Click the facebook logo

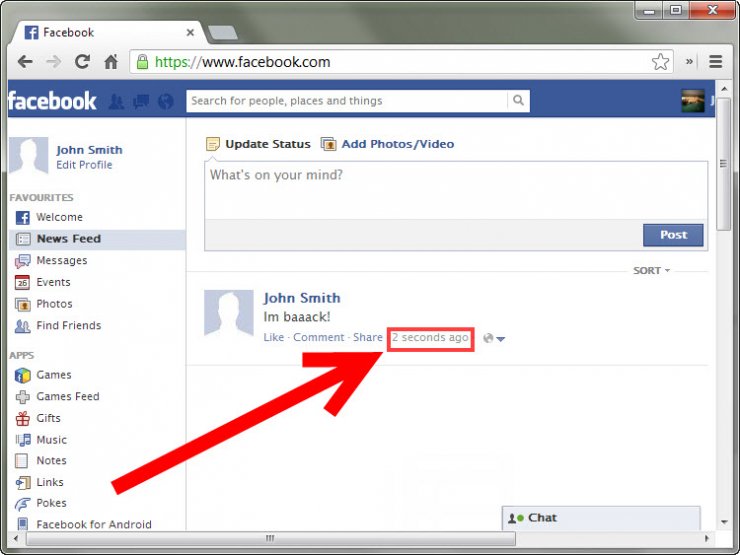(52, 101)
